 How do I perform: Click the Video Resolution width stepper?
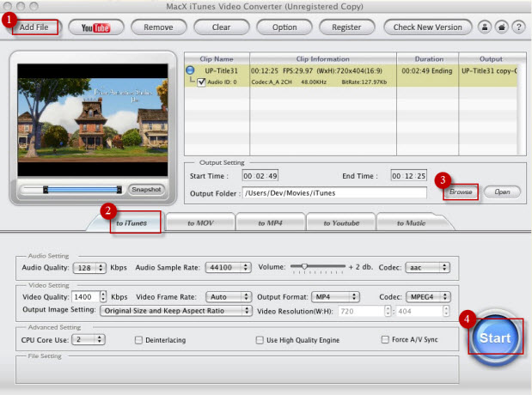pyautogui.click(x=388, y=311)
